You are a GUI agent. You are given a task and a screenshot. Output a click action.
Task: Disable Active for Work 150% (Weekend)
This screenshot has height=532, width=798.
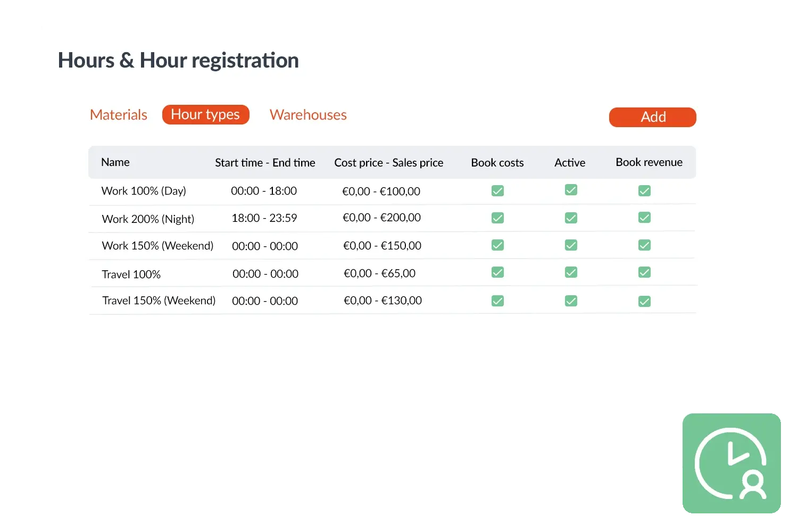(x=570, y=245)
